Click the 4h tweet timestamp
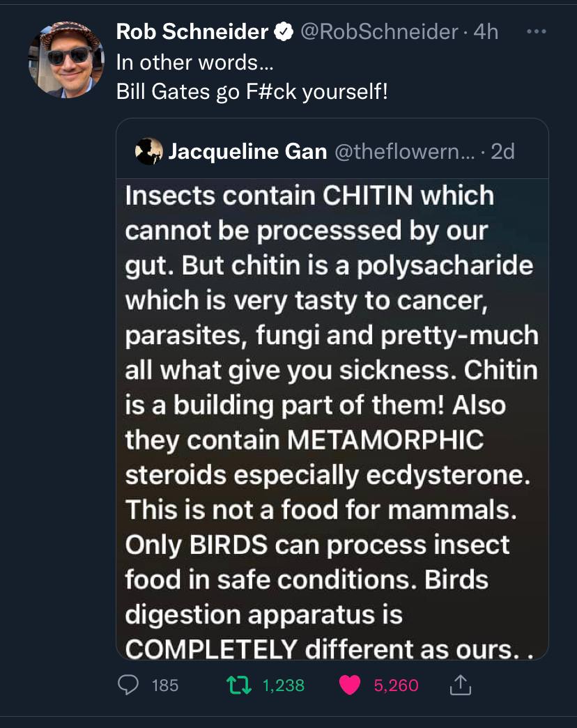Screen dimensions: 577x728 point(486,31)
